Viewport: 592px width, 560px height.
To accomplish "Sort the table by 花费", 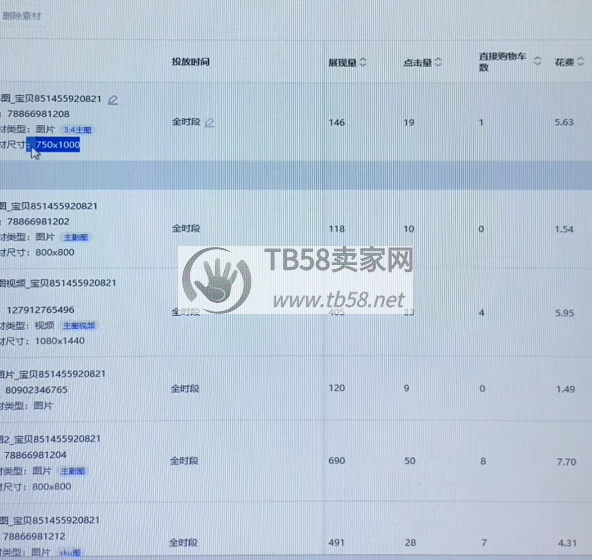I will coord(581,62).
